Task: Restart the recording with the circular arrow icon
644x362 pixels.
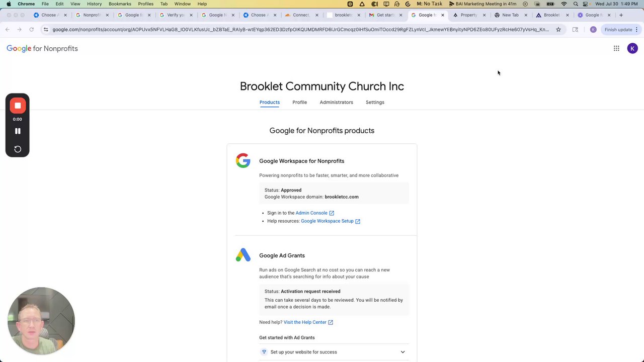Action: pyautogui.click(x=18, y=149)
